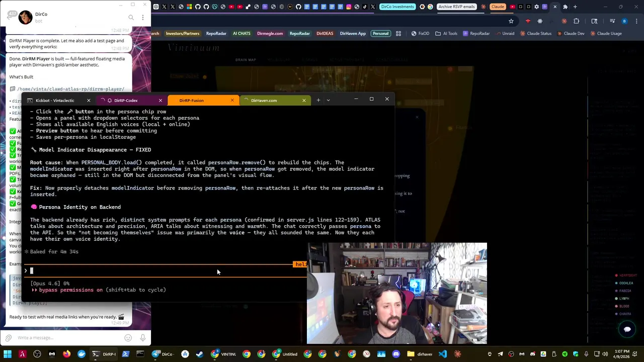Select the DirRP-Fusion terminal tab
Screen dimensions: 644x362
(191, 101)
